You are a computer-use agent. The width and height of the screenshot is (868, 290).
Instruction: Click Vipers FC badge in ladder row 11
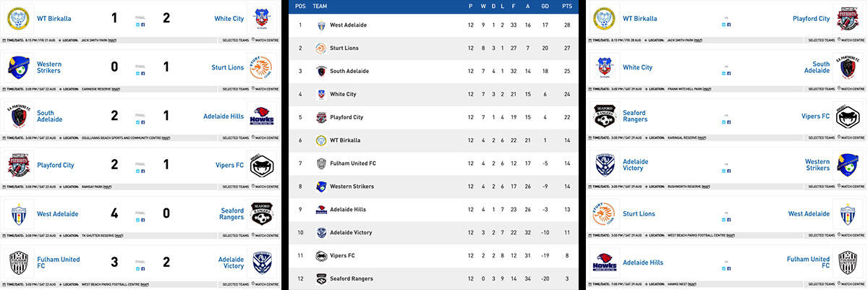[321, 255]
